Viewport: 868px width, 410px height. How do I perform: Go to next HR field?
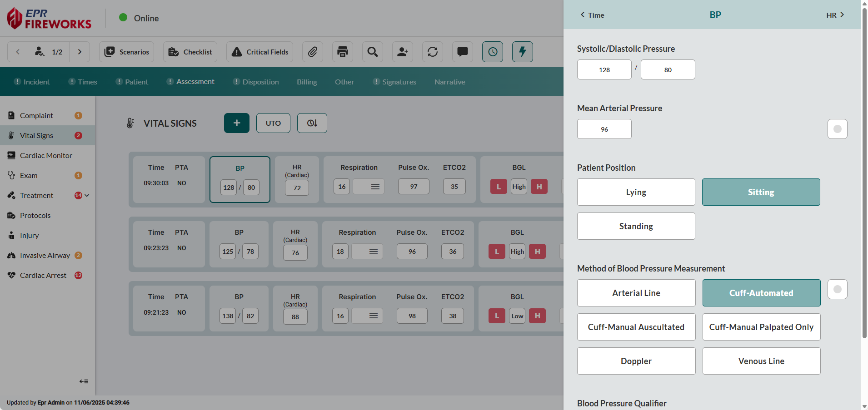pyautogui.click(x=835, y=15)
